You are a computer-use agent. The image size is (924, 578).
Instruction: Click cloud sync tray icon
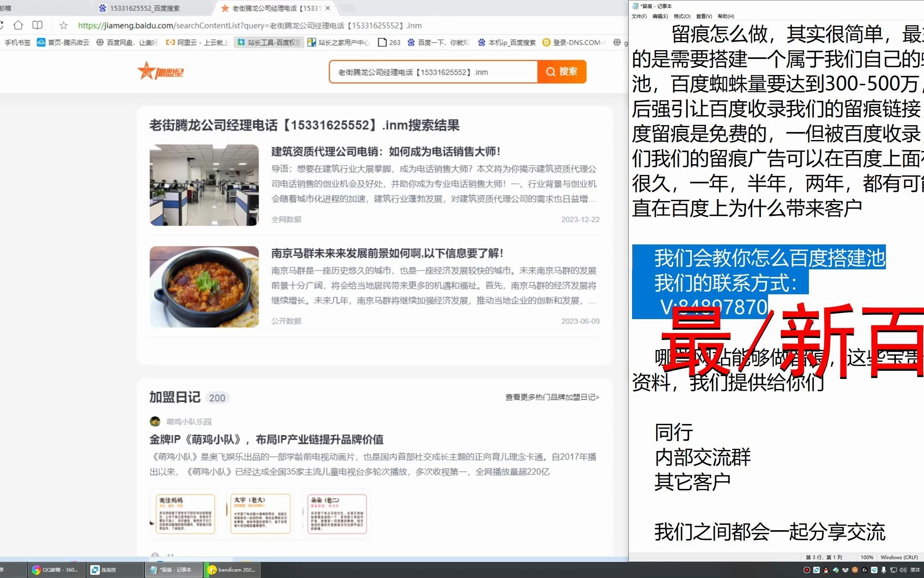836,570
